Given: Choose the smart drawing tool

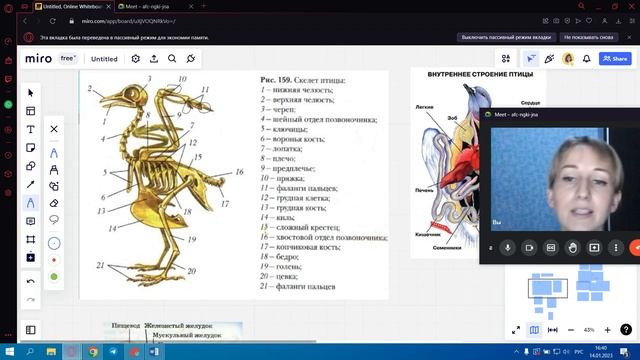Looking at the screenshot, I should pos(54,186).
